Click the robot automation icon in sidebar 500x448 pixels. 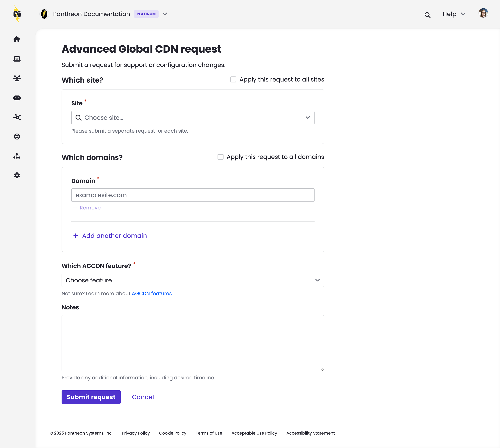(x=17, y=98)
